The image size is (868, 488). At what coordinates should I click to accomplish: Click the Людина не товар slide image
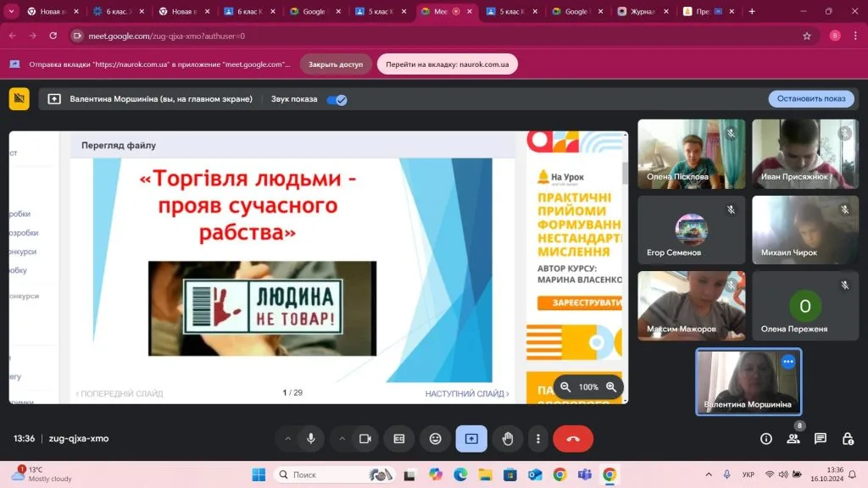click(263, 308)
